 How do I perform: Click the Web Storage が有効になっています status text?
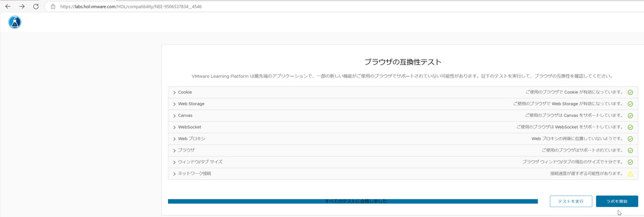pyautogui.click(x=568, y=104)
